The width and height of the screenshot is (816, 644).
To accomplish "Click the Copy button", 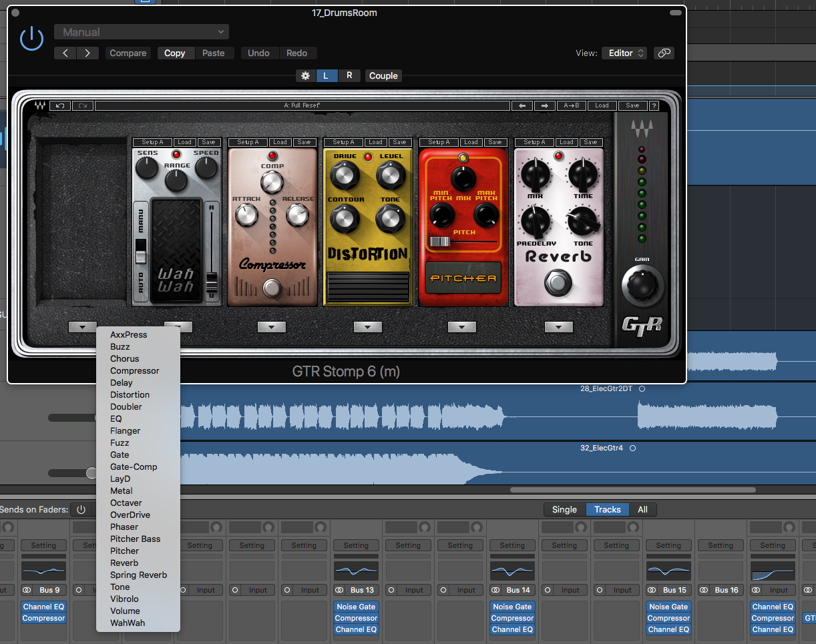I will [x=175, y=53].
